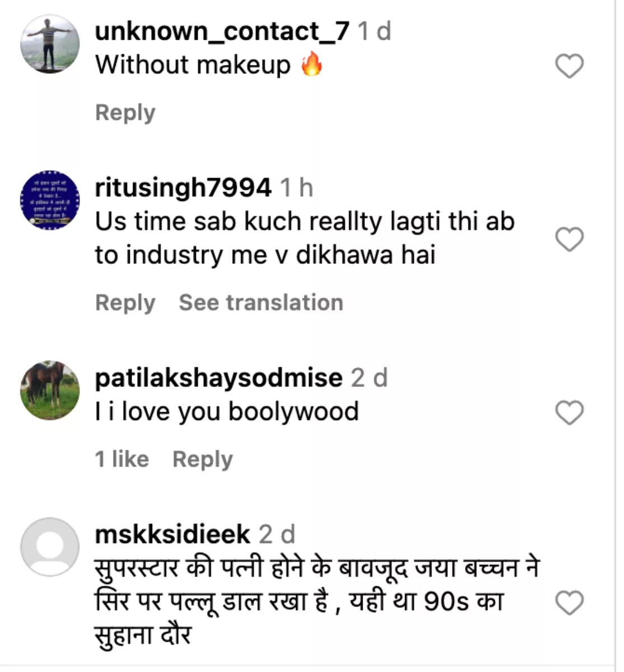Visit the ritusingh7994 username link
The image size is (624, 672).
(183, 188)
